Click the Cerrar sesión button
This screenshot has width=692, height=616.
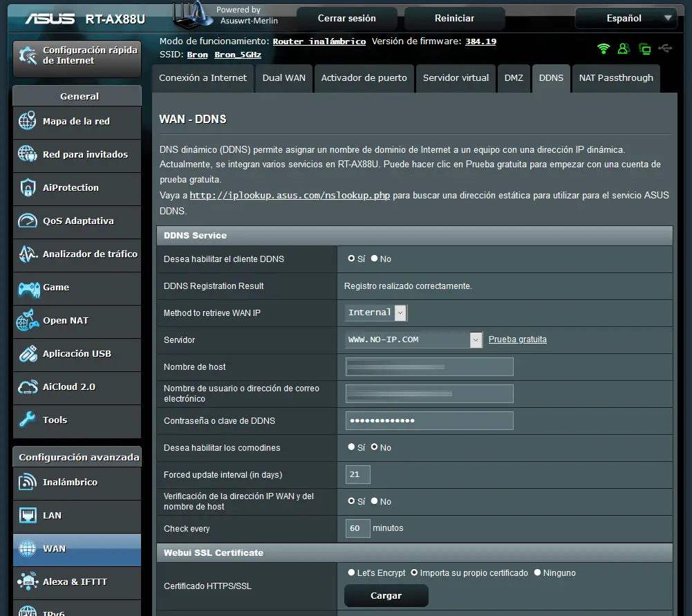[346, 19]
